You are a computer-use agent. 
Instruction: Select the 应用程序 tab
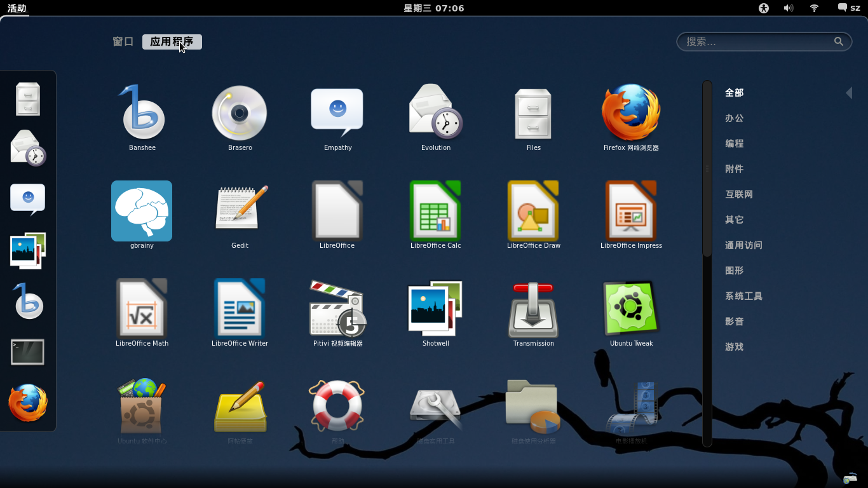[x=172, y=42]
